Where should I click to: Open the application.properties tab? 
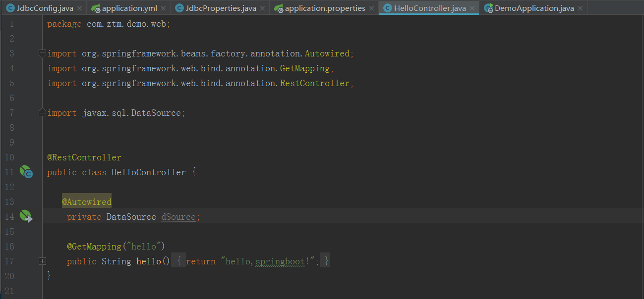325,8
